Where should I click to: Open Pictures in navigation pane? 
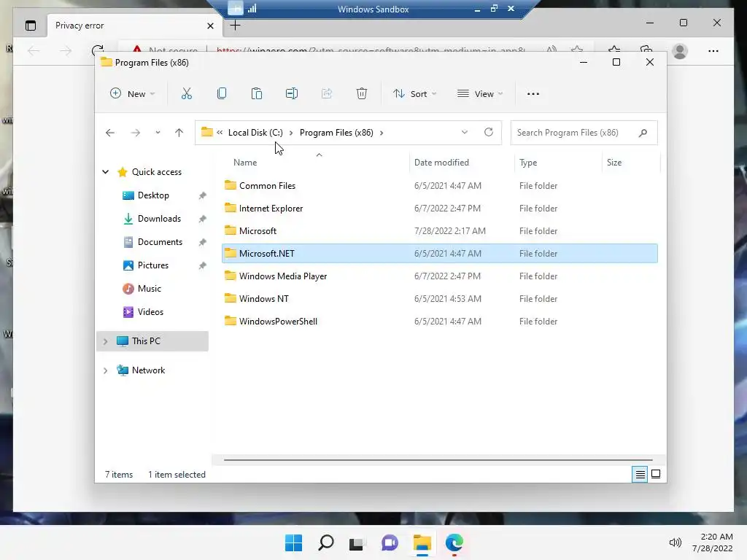[x=153, y=265]
